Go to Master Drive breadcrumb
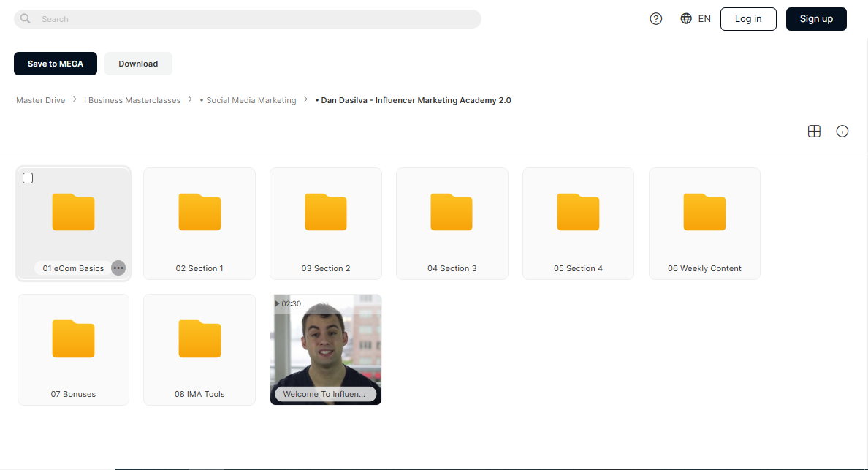Viewport: 868px width, 470px height. (x=40, y=100)
